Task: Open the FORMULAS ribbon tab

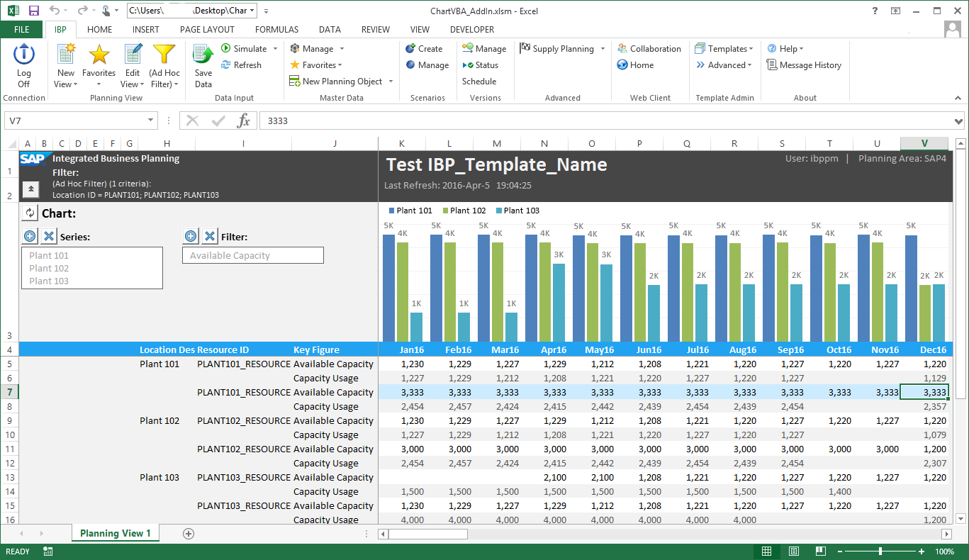Action: [276, 30]
